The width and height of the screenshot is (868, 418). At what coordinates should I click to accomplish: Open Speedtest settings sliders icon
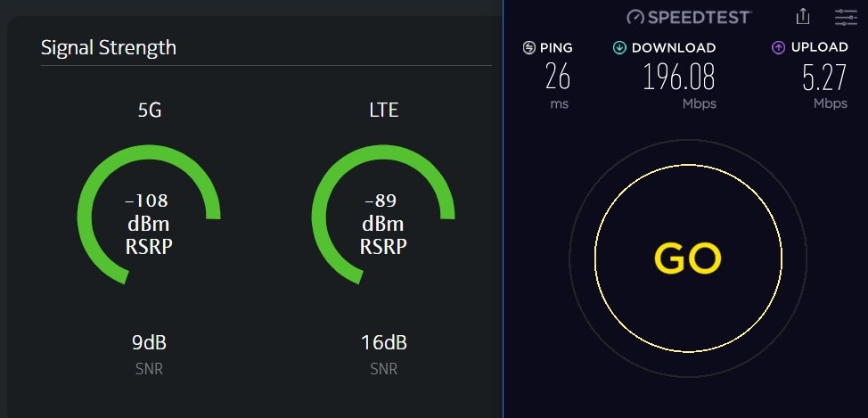pyautogui.click(x=845, y=16)
